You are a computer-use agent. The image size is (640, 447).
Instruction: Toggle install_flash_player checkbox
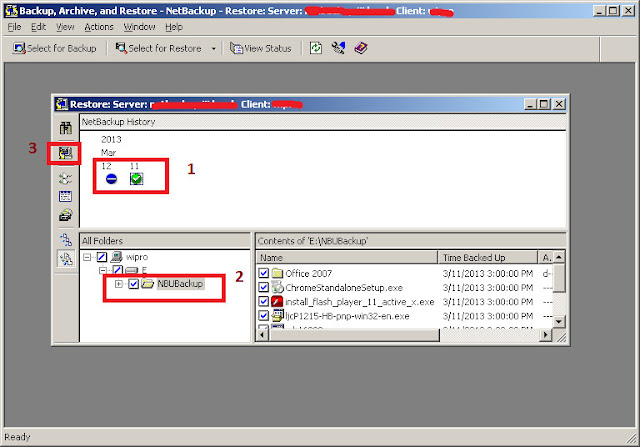point(264,302)
